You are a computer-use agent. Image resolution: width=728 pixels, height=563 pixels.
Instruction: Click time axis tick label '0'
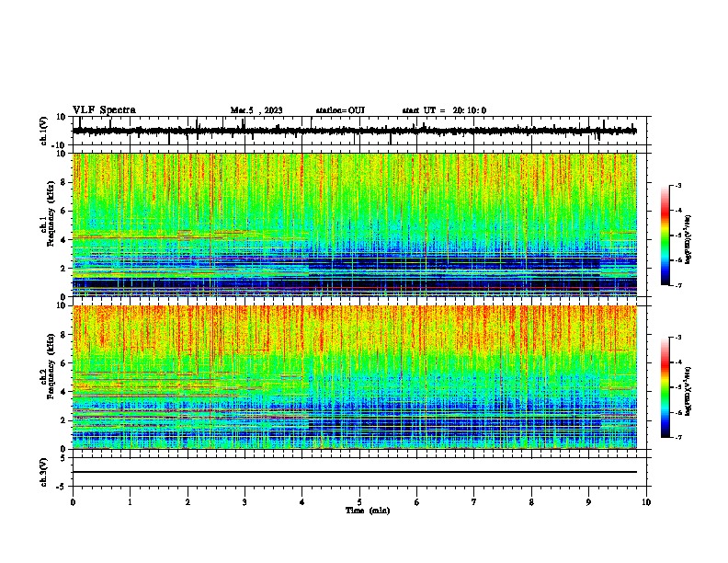coord(73,502)
